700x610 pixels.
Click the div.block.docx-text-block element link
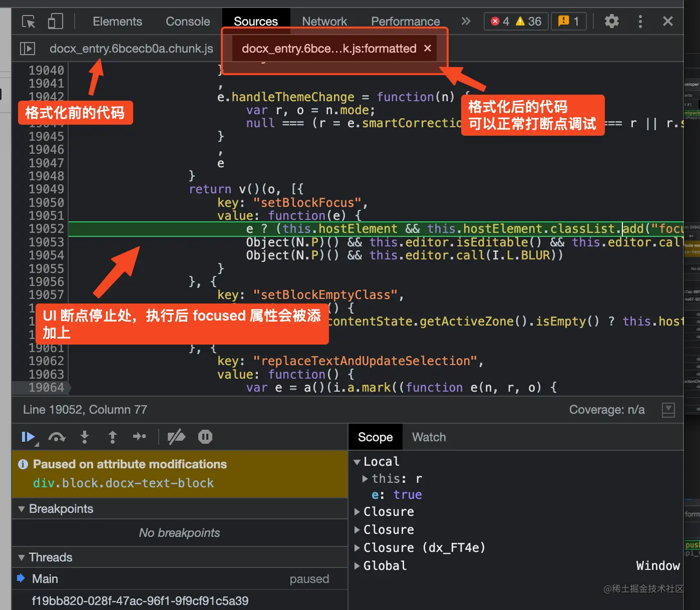pos(123,483)
